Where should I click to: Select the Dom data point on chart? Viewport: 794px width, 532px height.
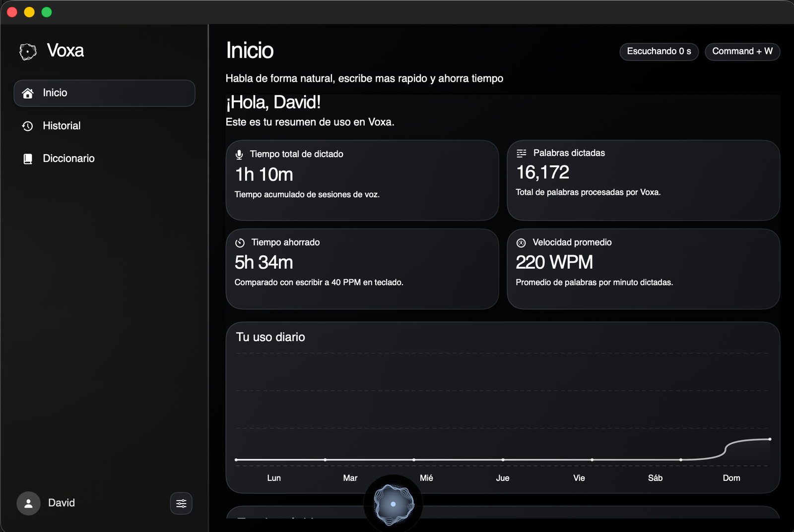[x=770, y=439]
